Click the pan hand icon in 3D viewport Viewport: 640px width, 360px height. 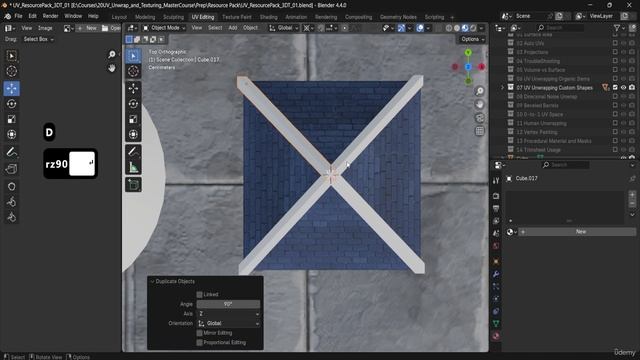(480, 104)
